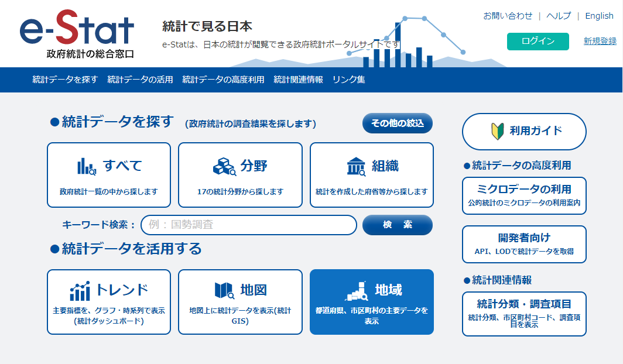Click the その他の絞込 button
The image size is (623, 364).
(398, 123)
